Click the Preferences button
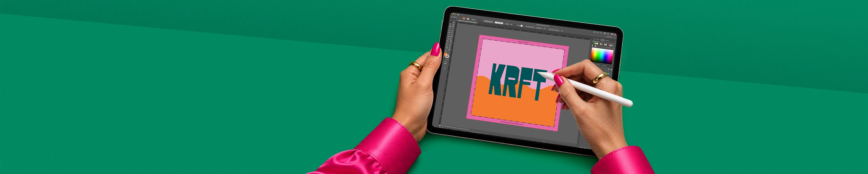Screen dimensions: 868x174 point(539,28)
